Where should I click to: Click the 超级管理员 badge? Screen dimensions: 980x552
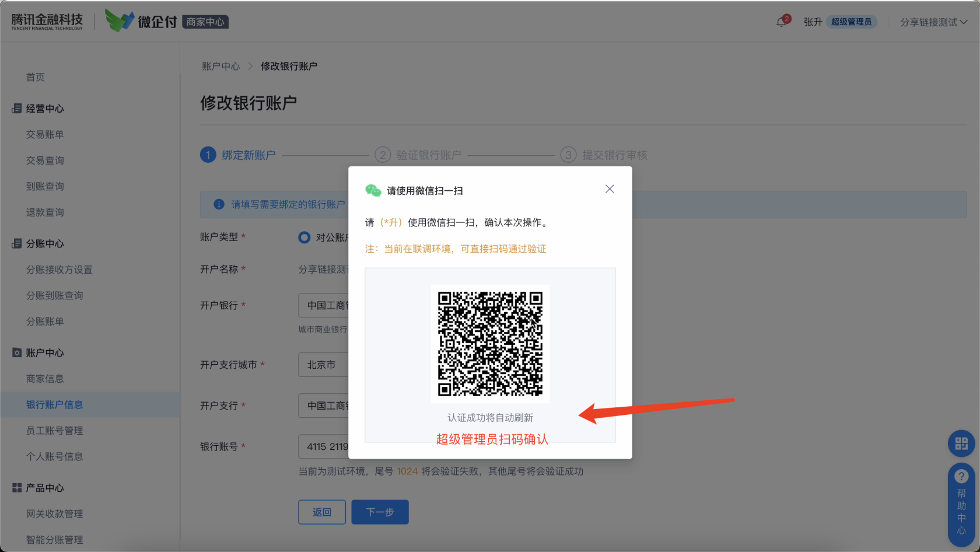pos(851,22)
